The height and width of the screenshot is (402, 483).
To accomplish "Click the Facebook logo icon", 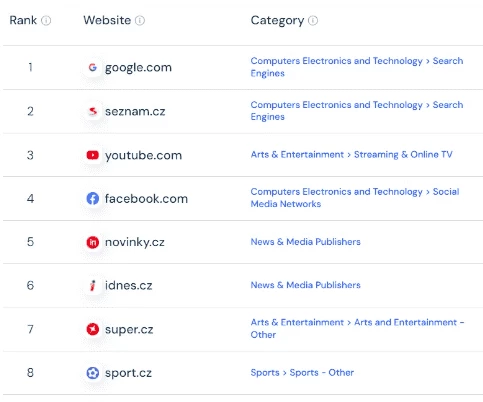I will click(93, 199).
